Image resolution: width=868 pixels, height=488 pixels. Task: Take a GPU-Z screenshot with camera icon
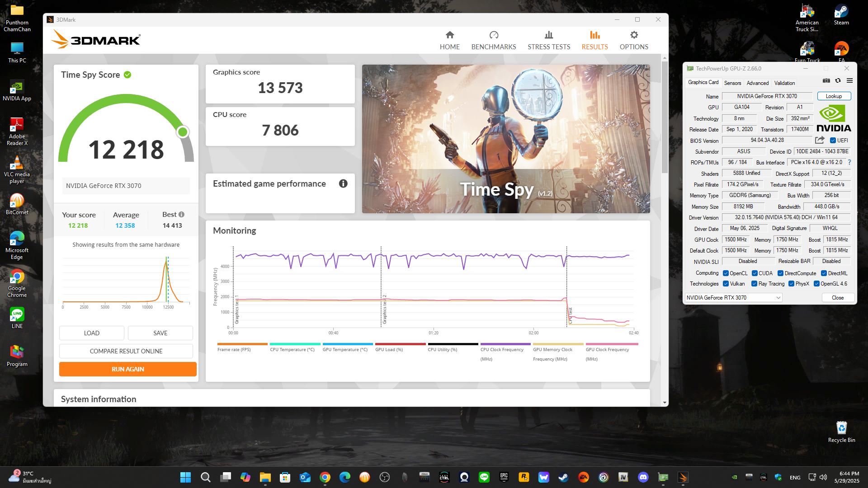coord(826,80)
